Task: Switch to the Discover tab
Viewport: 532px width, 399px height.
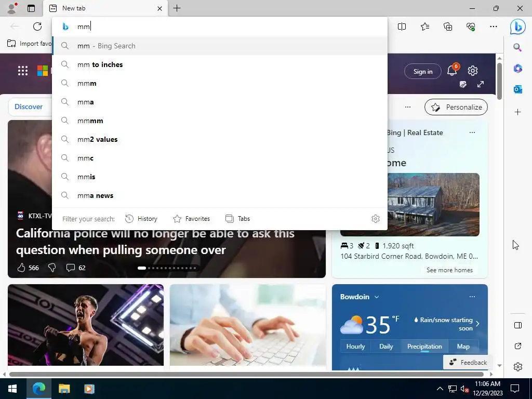Action: tap(29, 107)
